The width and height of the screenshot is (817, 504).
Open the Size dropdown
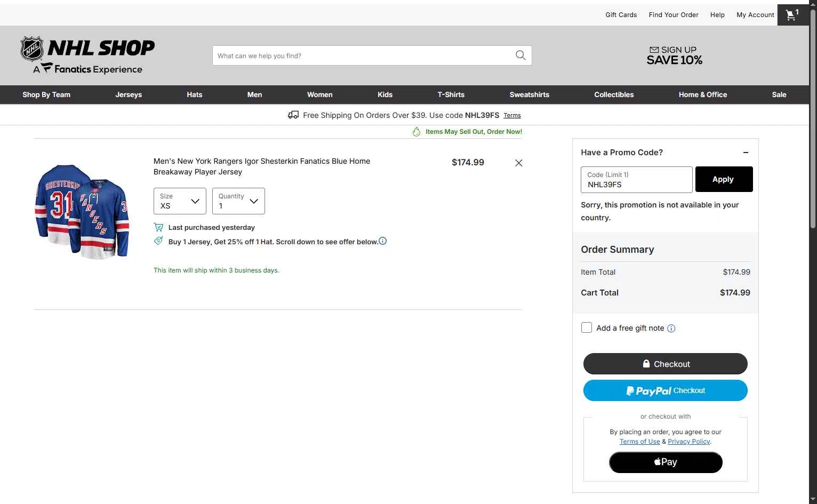tap(180, 201)
